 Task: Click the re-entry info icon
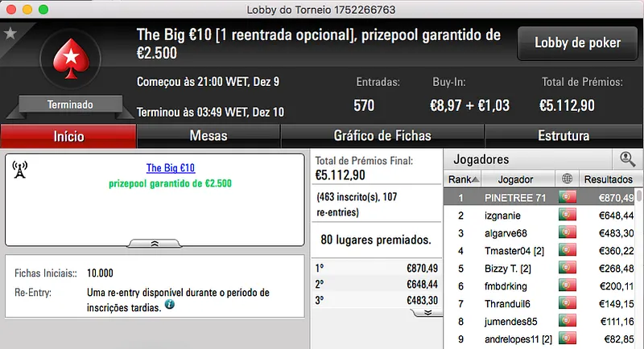tap(170, 305)
